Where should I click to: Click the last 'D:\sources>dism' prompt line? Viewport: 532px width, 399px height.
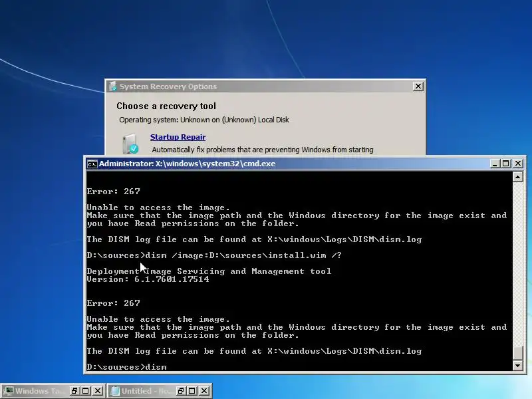click(126, 367)
